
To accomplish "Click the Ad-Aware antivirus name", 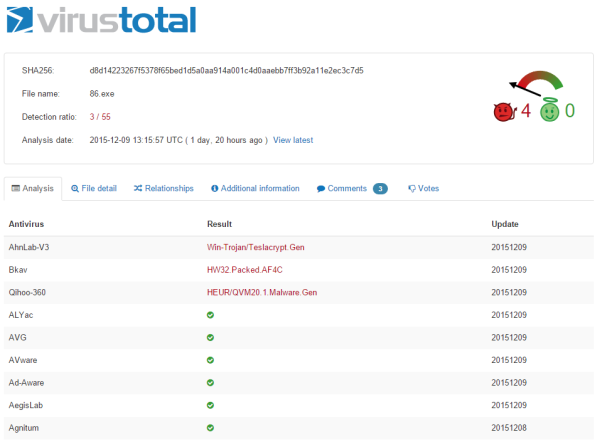I will coord(26,383).
